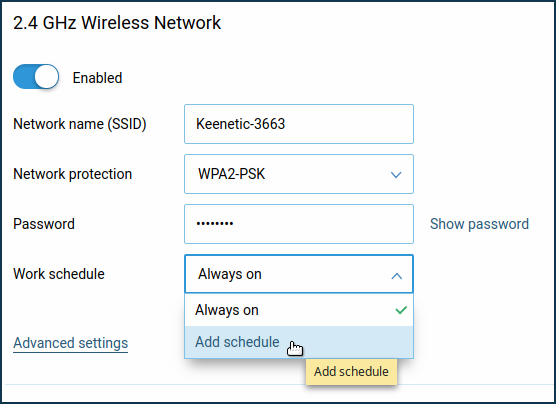Click the Network name (SSID) label
Image resolution: width=556 pixels, height=404 pixels.
pos(80,124)
